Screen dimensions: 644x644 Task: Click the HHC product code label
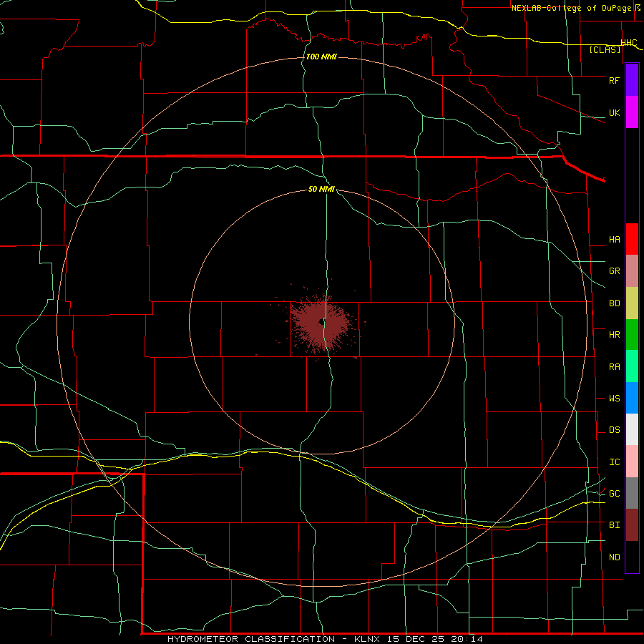[629, 43]
